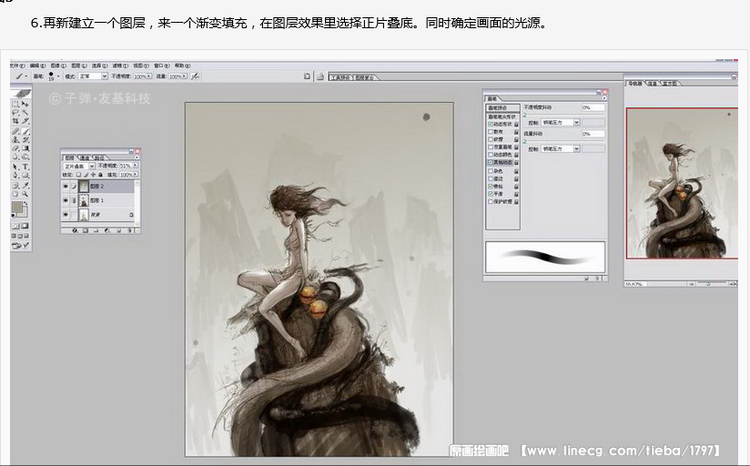Select the Dodge tool
This screenshot has height=466, width=750.
click(25, 156)
